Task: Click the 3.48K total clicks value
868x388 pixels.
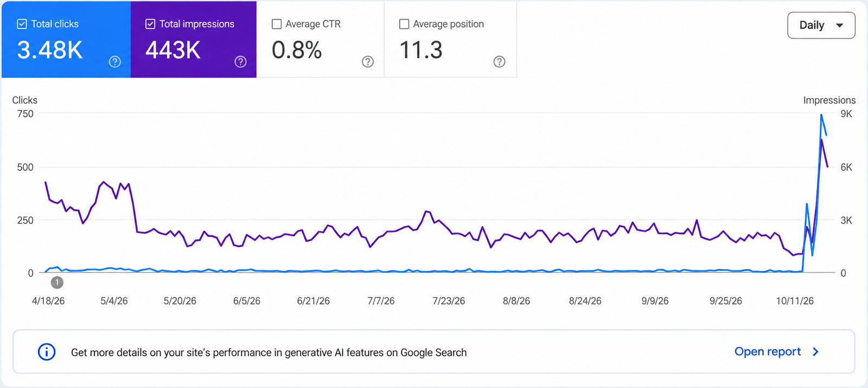Action: 50,50
